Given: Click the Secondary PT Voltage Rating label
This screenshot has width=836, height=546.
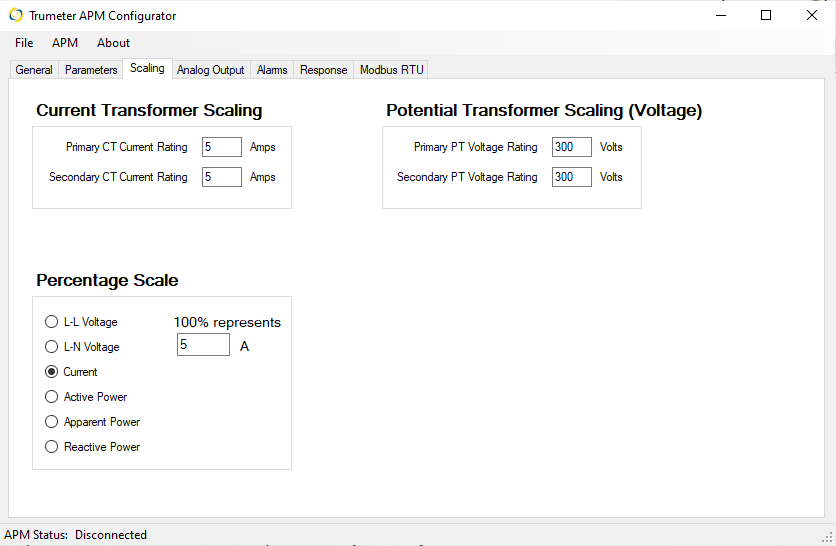Looking at the screenshot, I should [467, 177].
